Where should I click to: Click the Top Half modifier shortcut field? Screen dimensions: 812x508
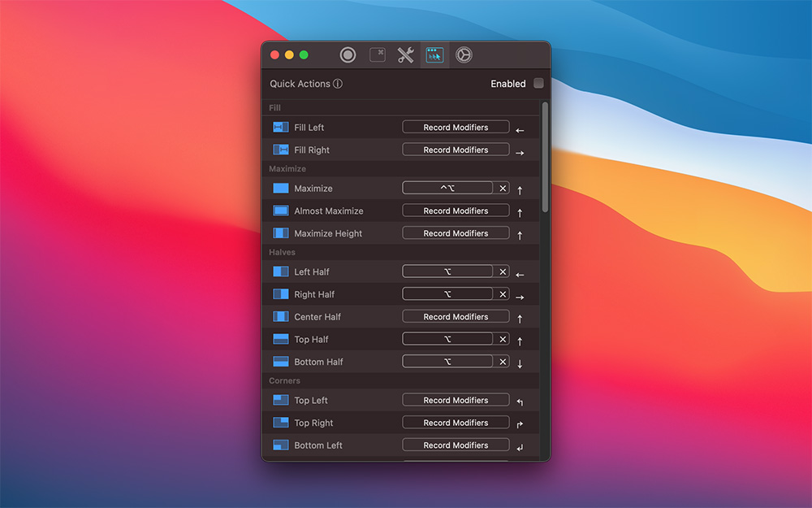(x=447, y=340)
